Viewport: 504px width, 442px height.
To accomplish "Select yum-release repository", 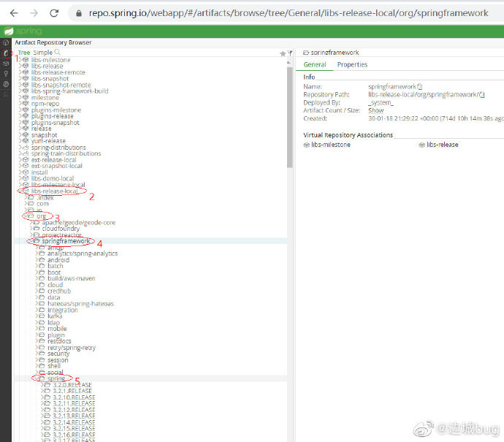I will tap(48, 141).
